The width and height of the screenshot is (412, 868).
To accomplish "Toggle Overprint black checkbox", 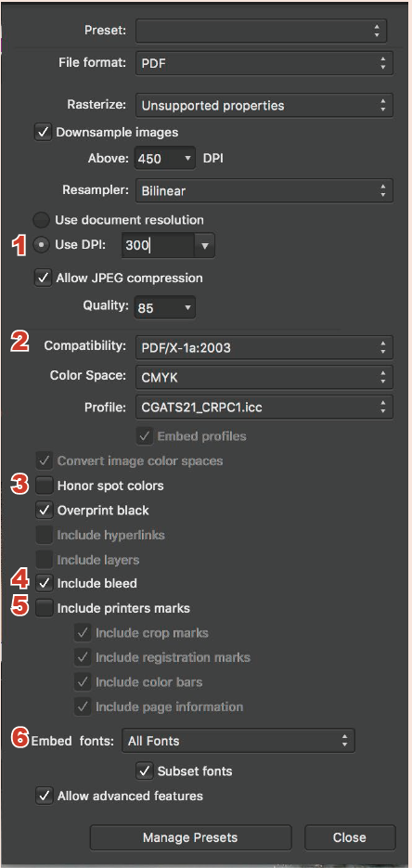I will 43,510.
